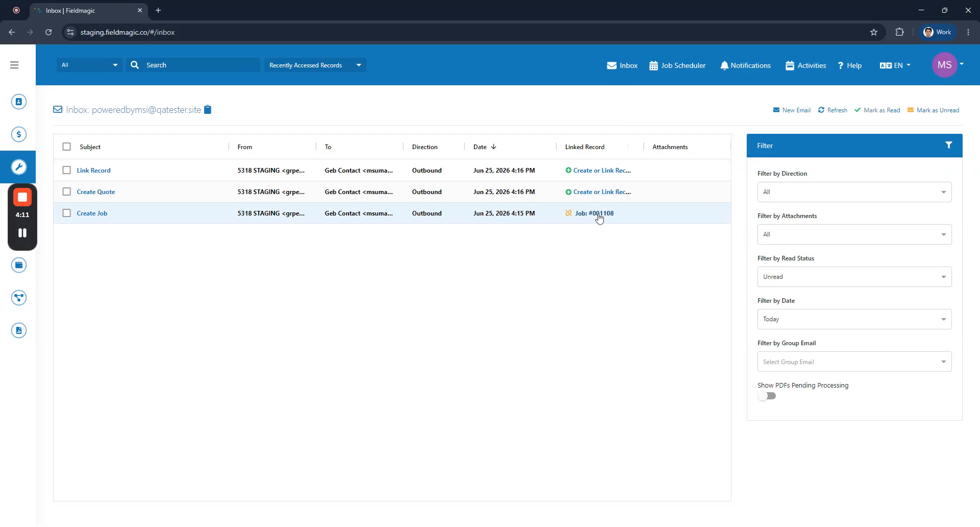Open Filter by Date dropdown
Viewport: 980px width, 527px height.
point(854,319)
